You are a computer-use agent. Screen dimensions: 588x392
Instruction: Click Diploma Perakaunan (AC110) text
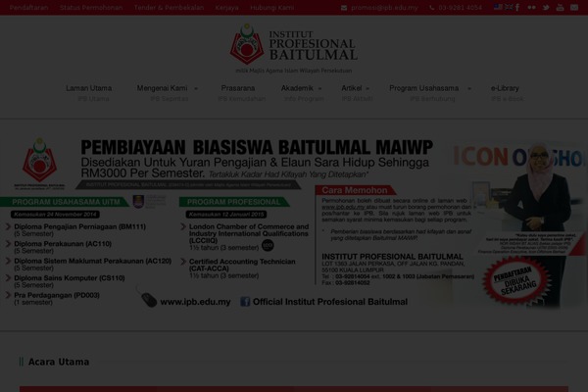click(63, 244)
